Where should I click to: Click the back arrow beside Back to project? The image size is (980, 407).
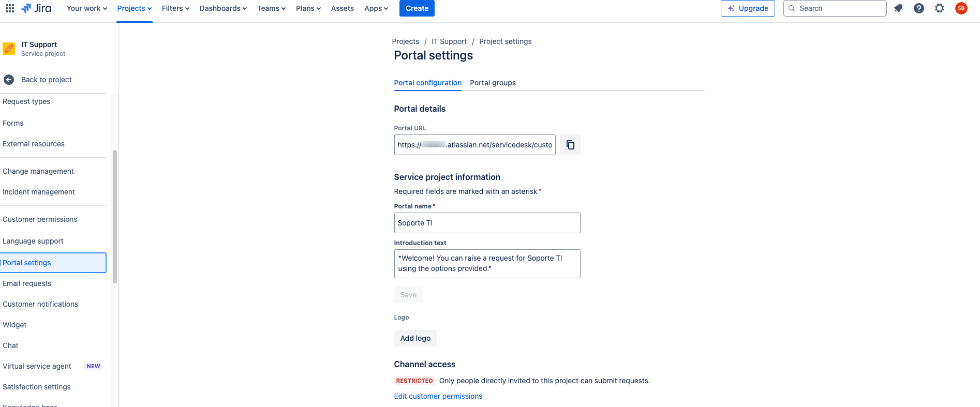9,80
